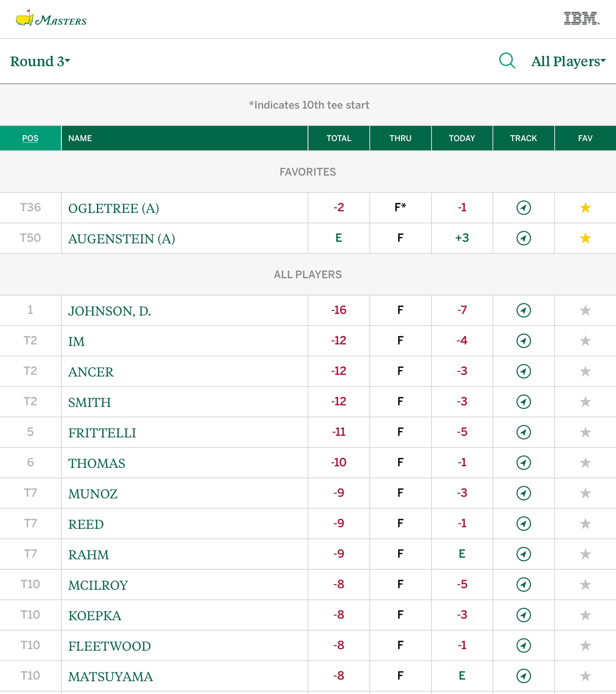Click track icon in Matsuyama's row

(x=523, y=676)
